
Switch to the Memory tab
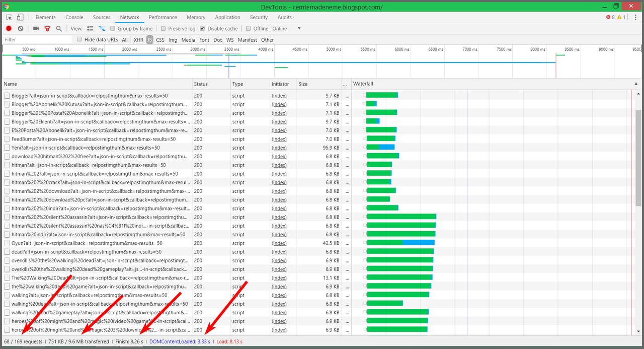coord(196,17)
